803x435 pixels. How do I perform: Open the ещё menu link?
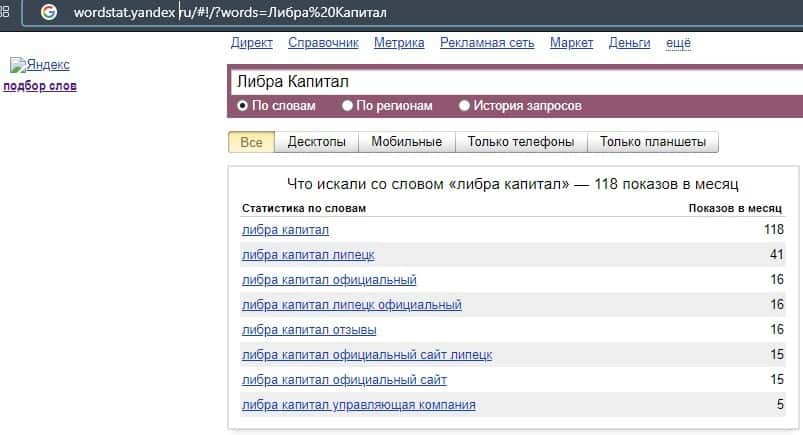(x=678, y=43)
